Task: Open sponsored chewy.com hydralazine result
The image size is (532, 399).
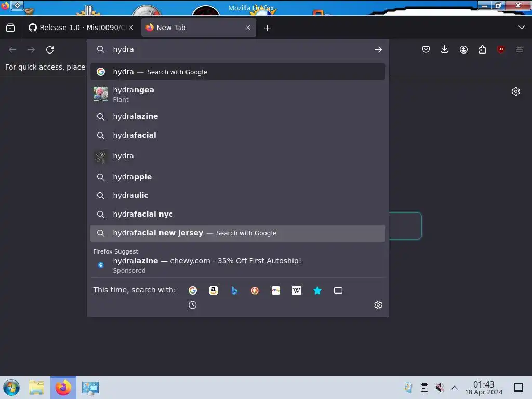Action: click(x=238, y=265)
